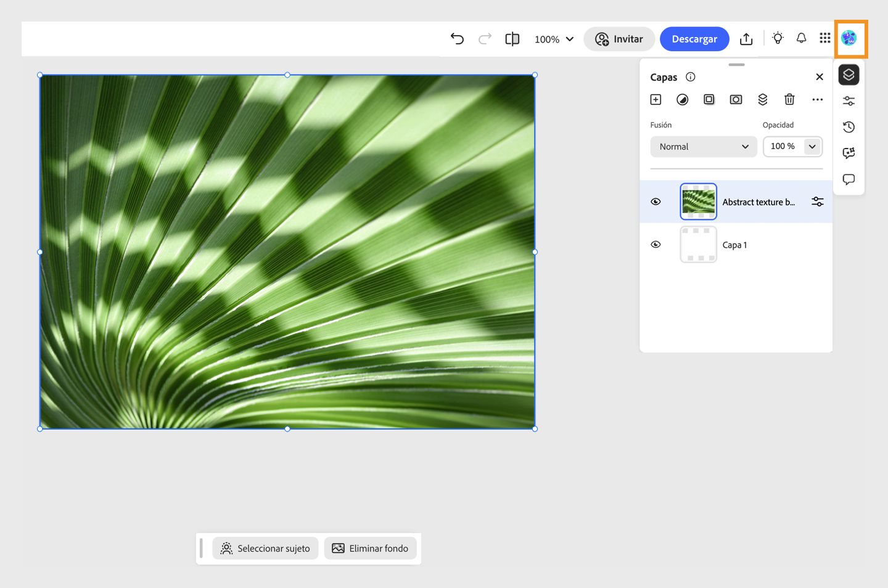Hide the Abstract texture layer
The height and width of the screenshot is (588, 888).
pos(656,202)
